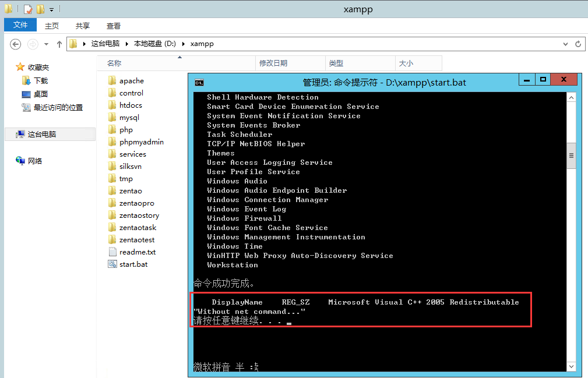Select the zentao folder icon
588x378 pixels.
click(x=112, y=190)
